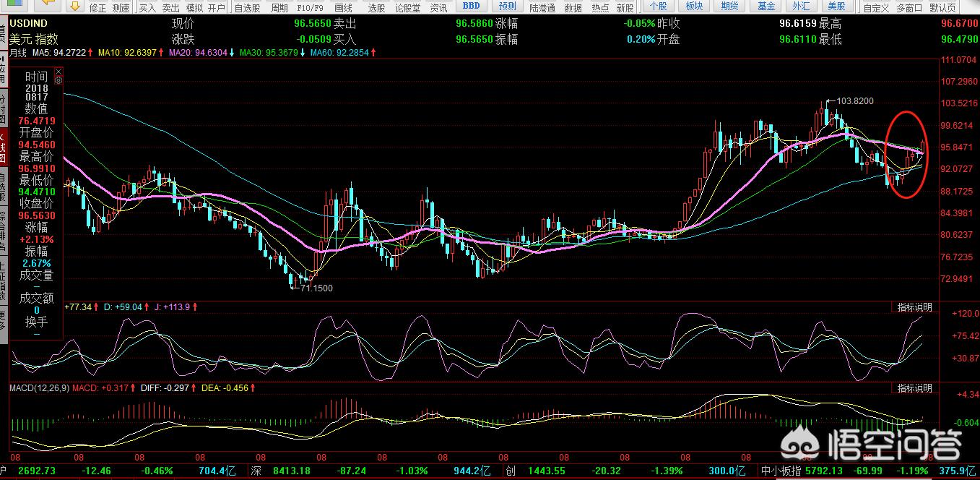
Task: Open the 自选股 watchlist from toolbar
Action: 248,7
